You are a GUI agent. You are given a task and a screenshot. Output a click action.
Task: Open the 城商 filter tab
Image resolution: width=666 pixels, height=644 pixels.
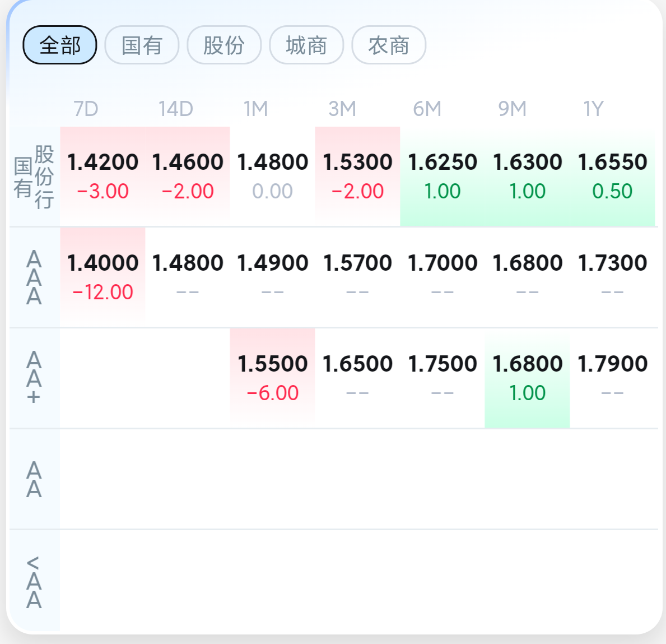click(306, 45)
